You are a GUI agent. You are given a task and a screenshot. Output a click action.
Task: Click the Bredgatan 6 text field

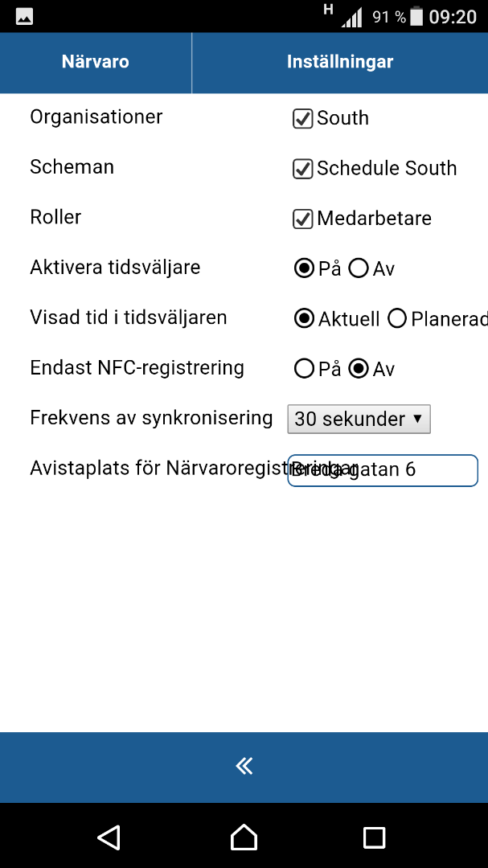383,470
